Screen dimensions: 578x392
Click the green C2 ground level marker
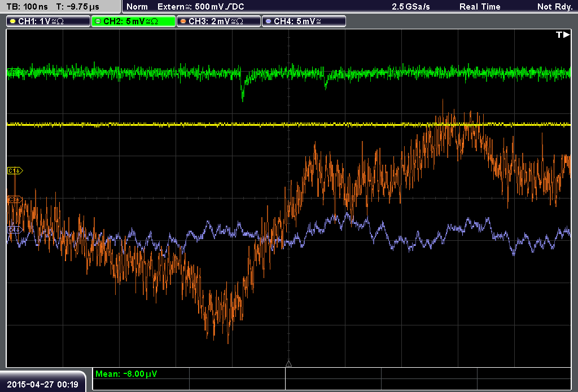coord(14,72)
